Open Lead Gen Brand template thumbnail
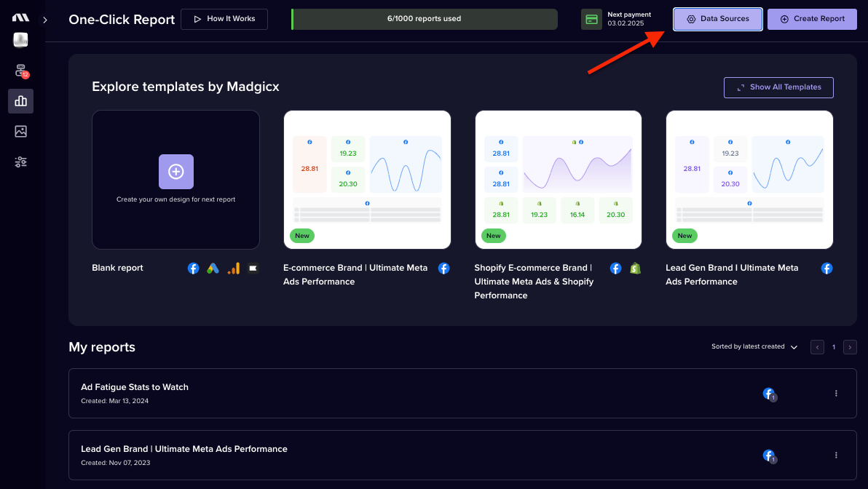868x489 pixels. click(749, 180)
